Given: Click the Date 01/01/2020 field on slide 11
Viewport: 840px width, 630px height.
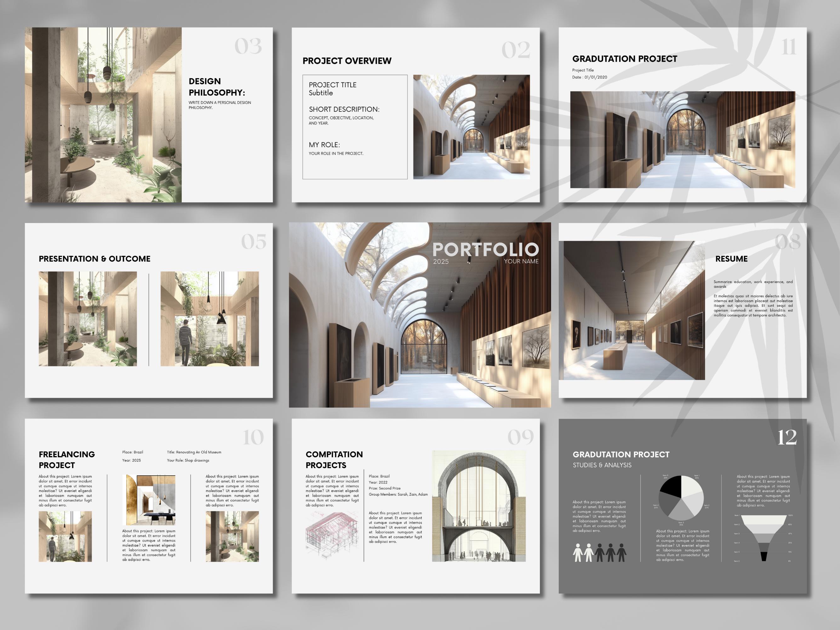Looking at the screenshot, I should pos(590,77).
